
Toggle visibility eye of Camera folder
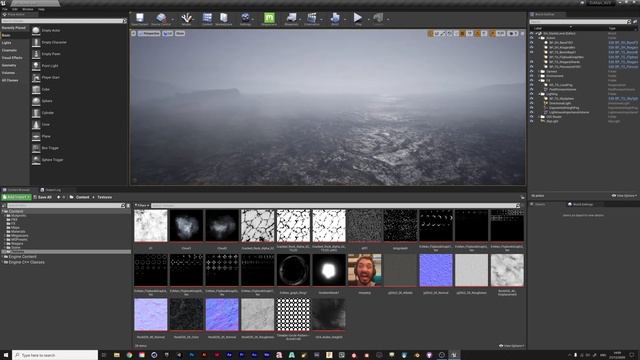tap(531, 71)
